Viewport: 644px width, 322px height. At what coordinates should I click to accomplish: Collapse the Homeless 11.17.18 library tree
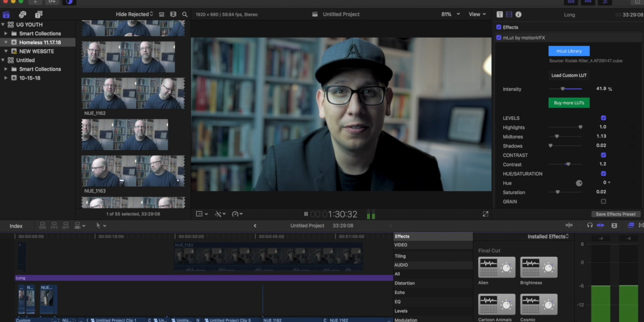click(5, 42)
